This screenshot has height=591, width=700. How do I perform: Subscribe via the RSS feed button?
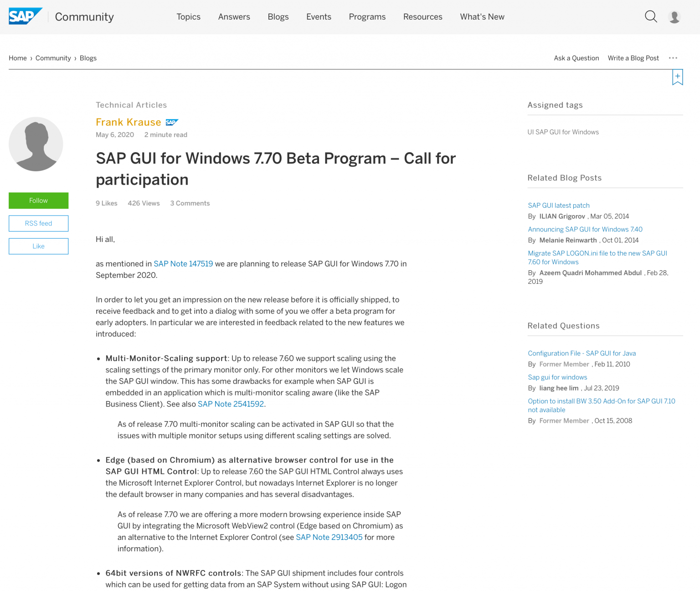pos(38,223)
